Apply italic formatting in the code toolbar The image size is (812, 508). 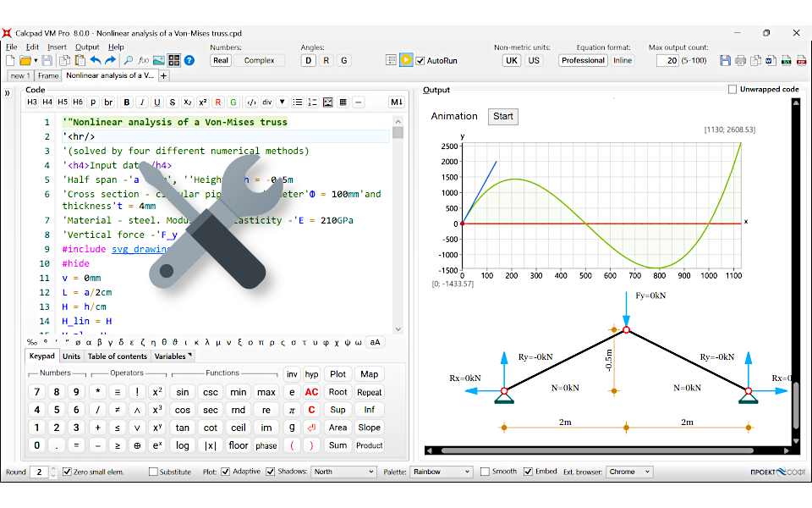tap(142, 102)
